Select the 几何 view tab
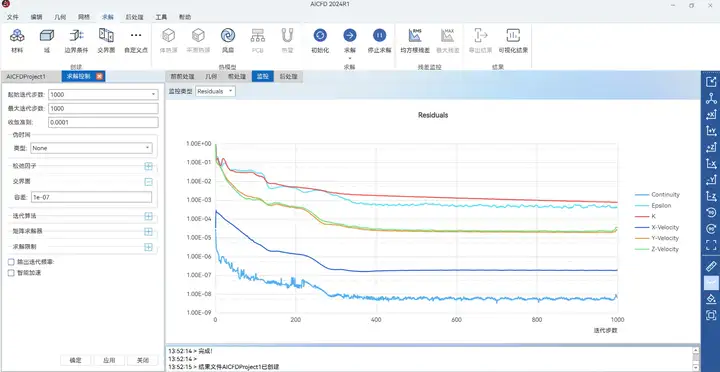The image size is (720, 372). 211,76
